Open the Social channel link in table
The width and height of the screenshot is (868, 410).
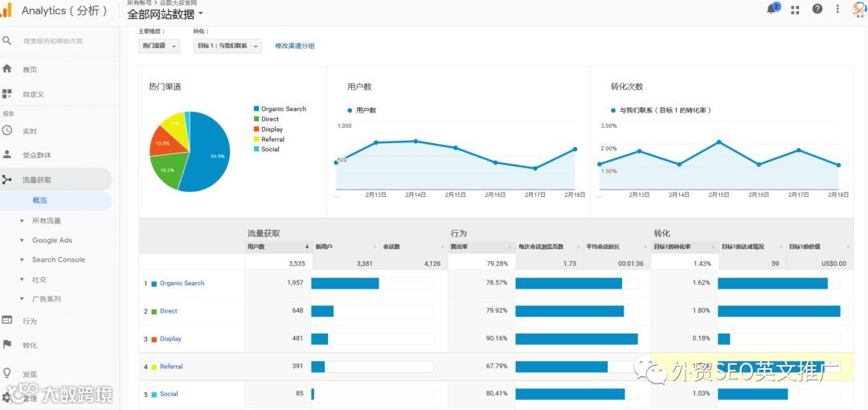(169, 394)
